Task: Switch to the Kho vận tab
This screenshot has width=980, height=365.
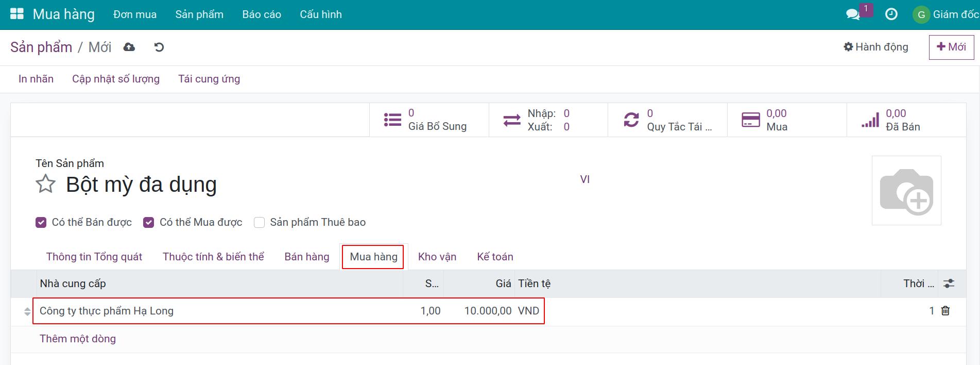Action: click(437, 257)
